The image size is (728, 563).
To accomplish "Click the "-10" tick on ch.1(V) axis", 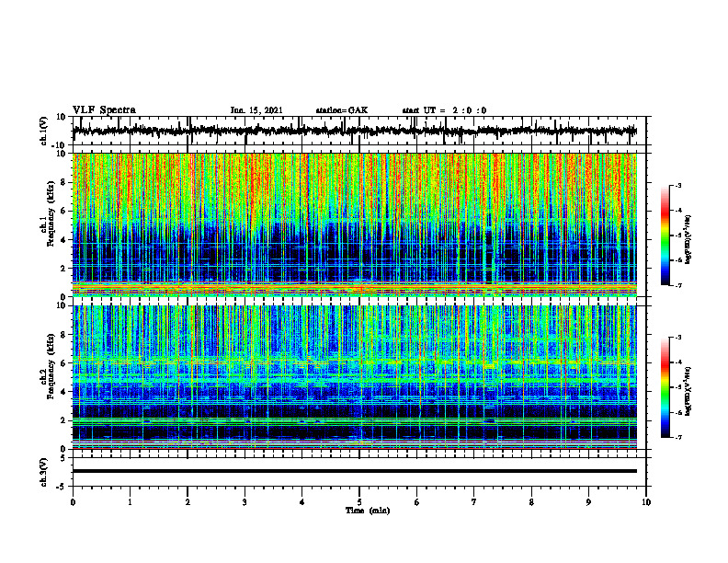I will coord(60,145).
